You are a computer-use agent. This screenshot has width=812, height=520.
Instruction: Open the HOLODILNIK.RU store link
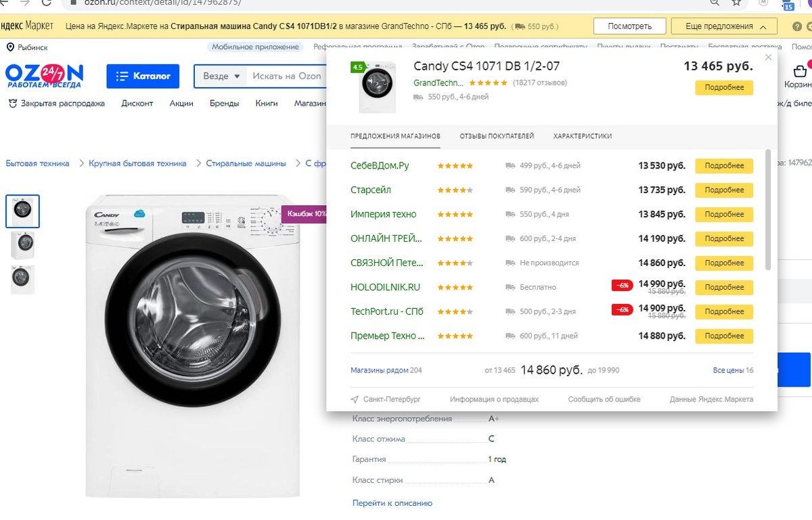click(385, 287)
